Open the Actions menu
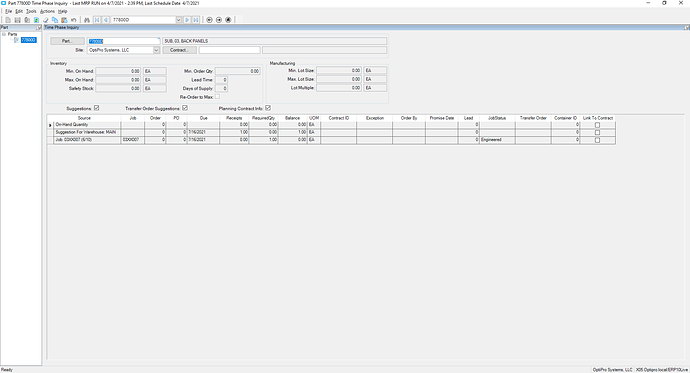The height and width of the screenshot is (373, 690). click(x=47, y=11)
